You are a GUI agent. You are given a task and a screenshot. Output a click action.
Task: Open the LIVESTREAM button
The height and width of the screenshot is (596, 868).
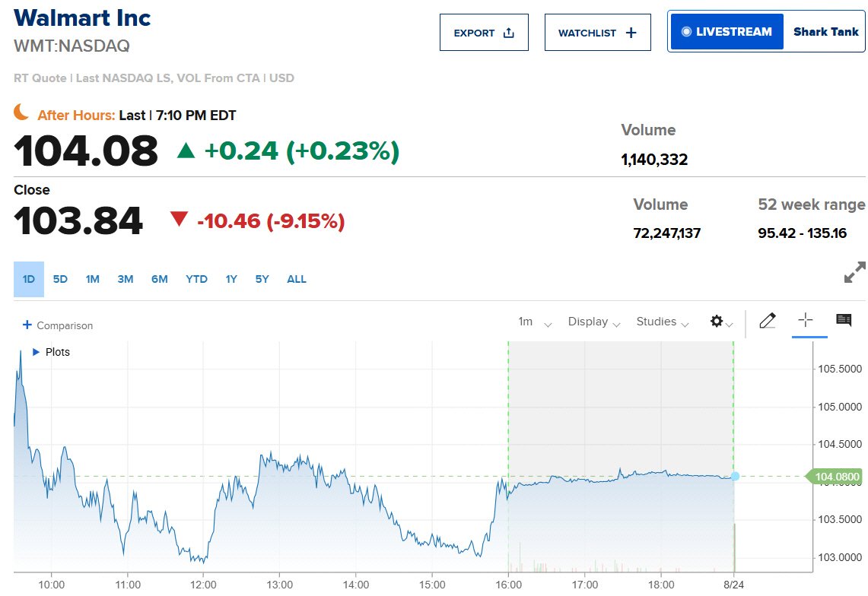point(727,31)
